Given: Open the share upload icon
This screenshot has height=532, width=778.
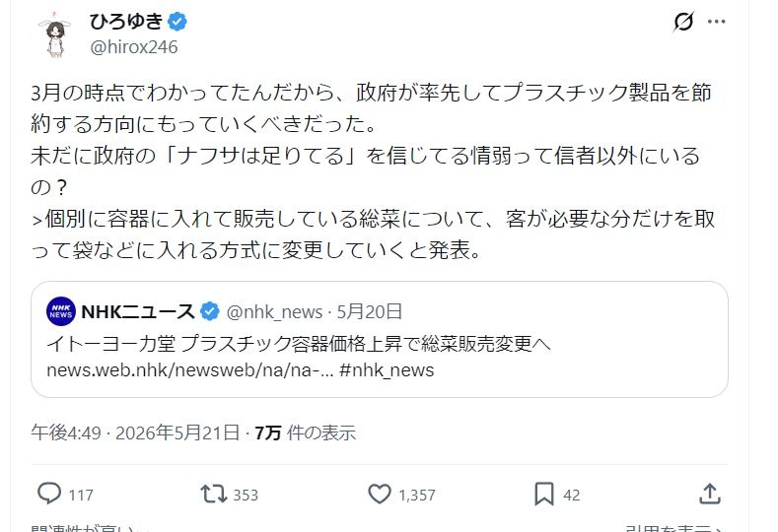Looking at the screenshot, I should pyautogui.click(x=710, y=494).
